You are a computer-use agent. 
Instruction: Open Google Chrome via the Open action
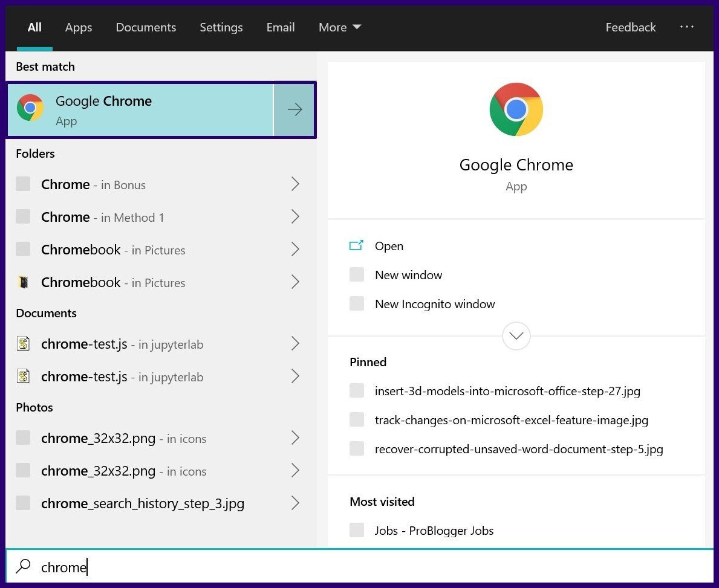389,246
